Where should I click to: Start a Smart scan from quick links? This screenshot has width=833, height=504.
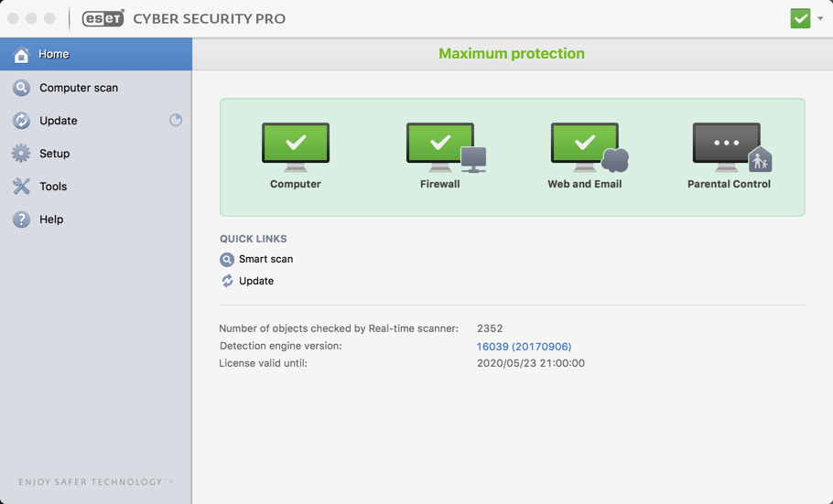pos(265,259)
